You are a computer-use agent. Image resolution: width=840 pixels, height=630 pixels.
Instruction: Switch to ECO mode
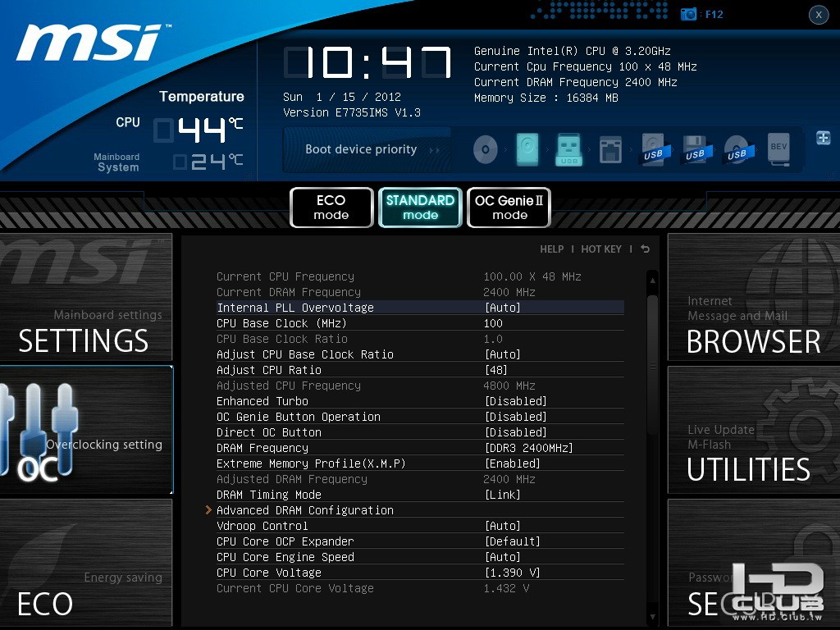[331, 208]
